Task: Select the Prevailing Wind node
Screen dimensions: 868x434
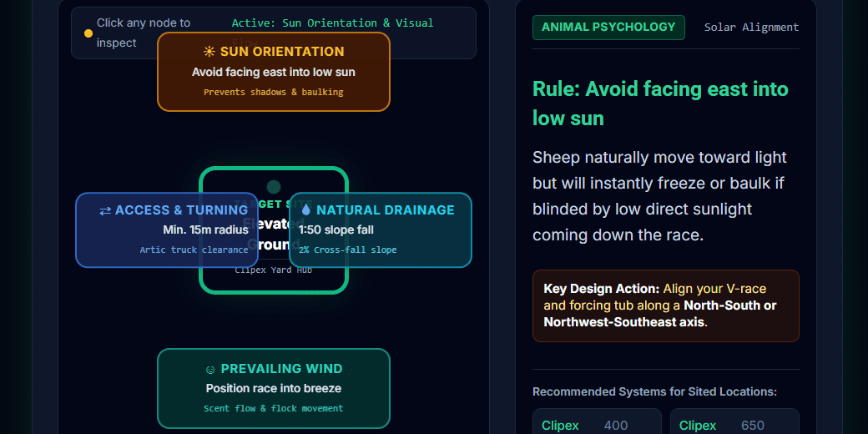Action: (274, 389)
